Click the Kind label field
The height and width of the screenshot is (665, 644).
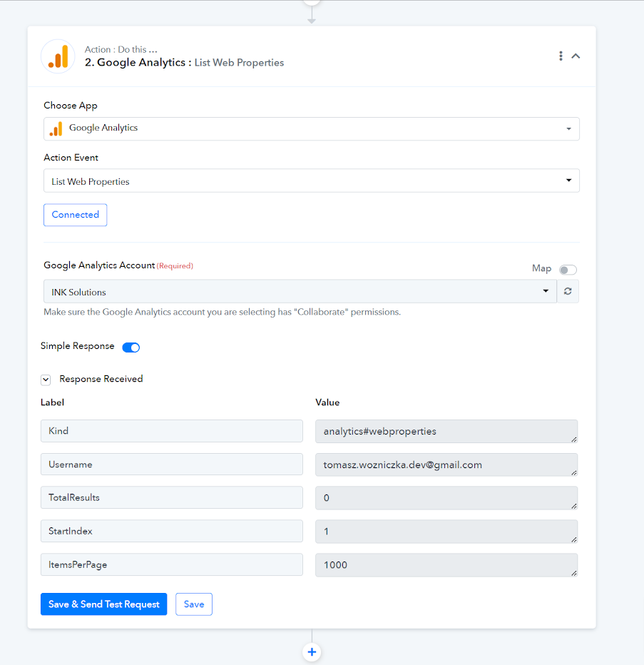[x=172, y=431]
